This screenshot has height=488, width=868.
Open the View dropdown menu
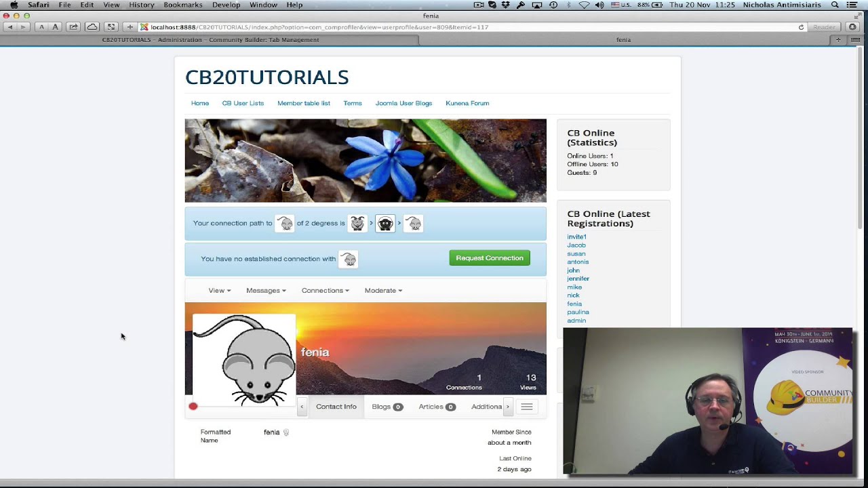[219, 290]
